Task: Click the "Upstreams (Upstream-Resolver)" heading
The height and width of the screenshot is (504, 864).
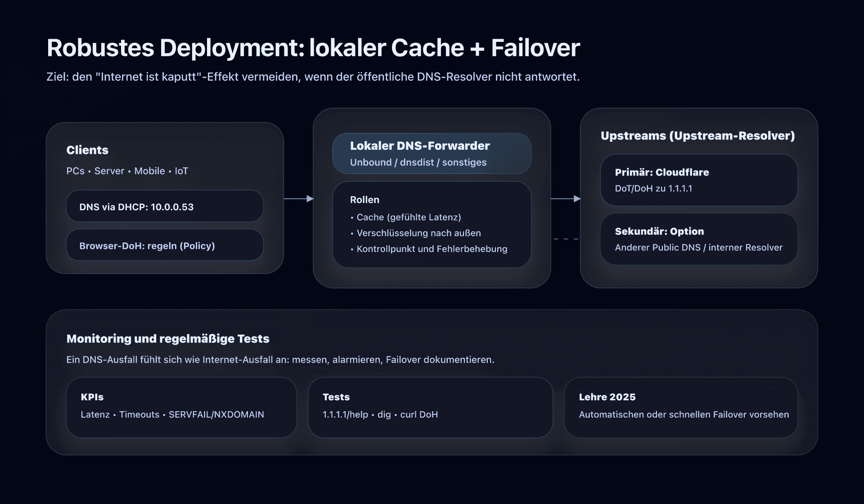Action: point(697,135)
